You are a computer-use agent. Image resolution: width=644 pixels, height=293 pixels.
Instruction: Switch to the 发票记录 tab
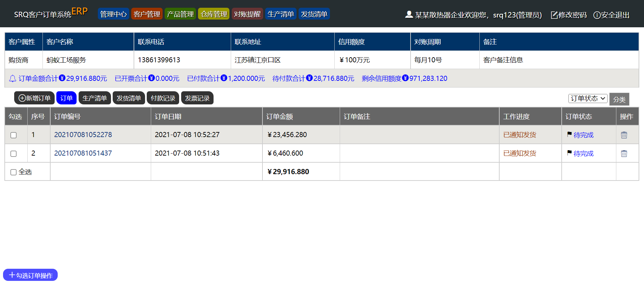click(x=197, y=98)
